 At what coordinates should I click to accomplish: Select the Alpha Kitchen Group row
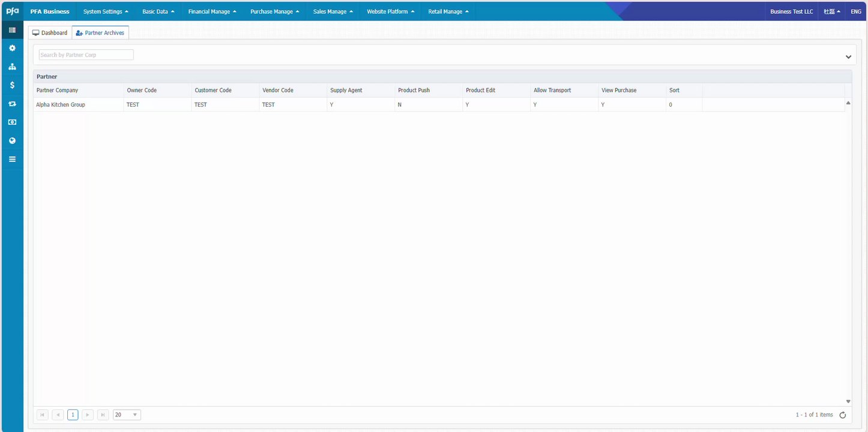[439, 104]
